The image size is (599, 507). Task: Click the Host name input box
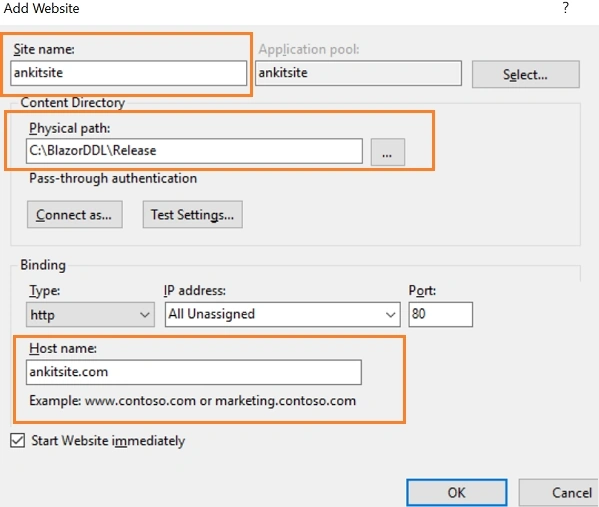coord(194,372)
